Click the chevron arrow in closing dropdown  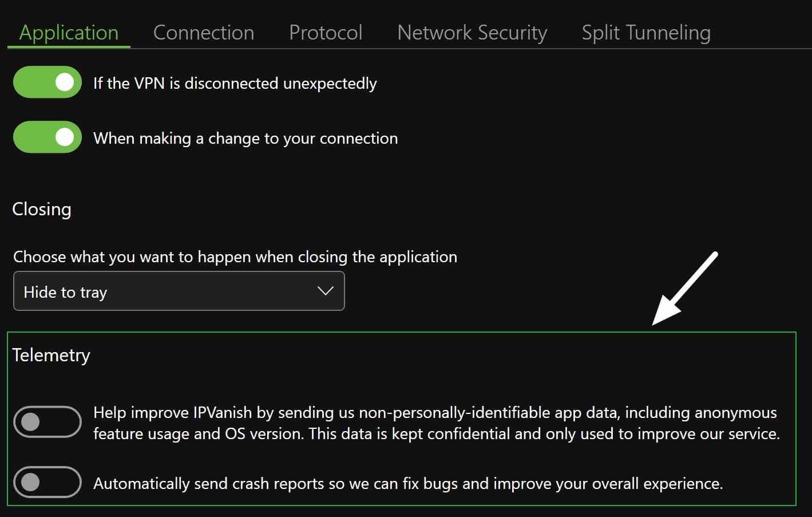pyautogui.click(x=325, y=291)
